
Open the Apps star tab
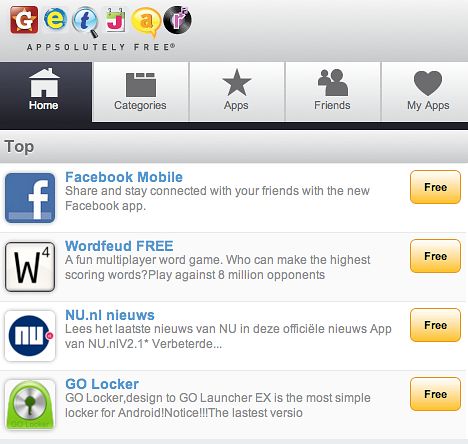point(236,92)
